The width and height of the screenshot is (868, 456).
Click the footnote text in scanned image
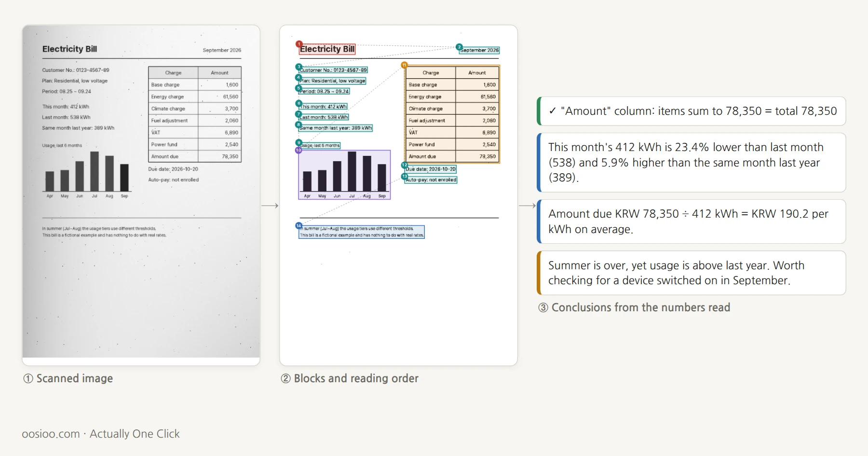click(x=104, y=232)
